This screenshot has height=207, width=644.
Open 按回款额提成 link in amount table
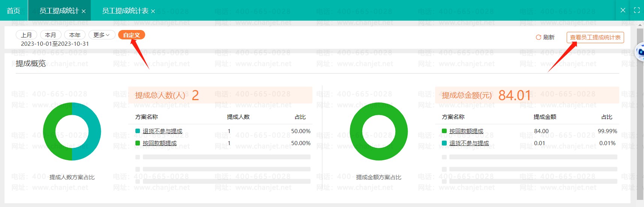coord(466,131)
